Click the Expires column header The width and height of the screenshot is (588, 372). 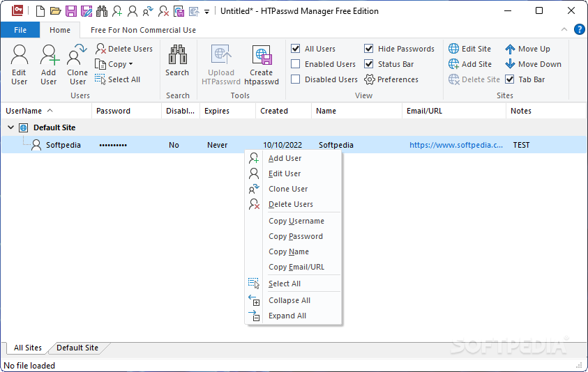(x=227, y=111)
